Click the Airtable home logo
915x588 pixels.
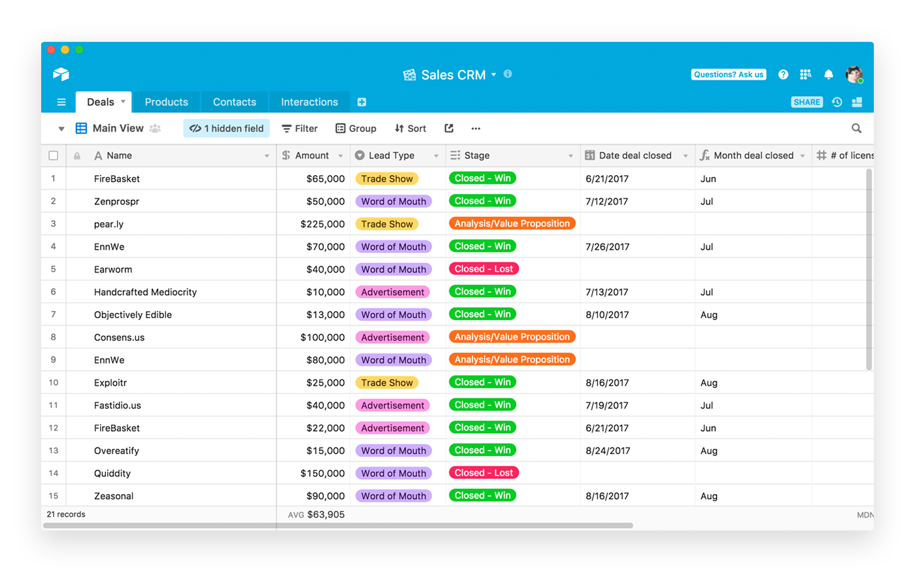[x=61, y=74]
